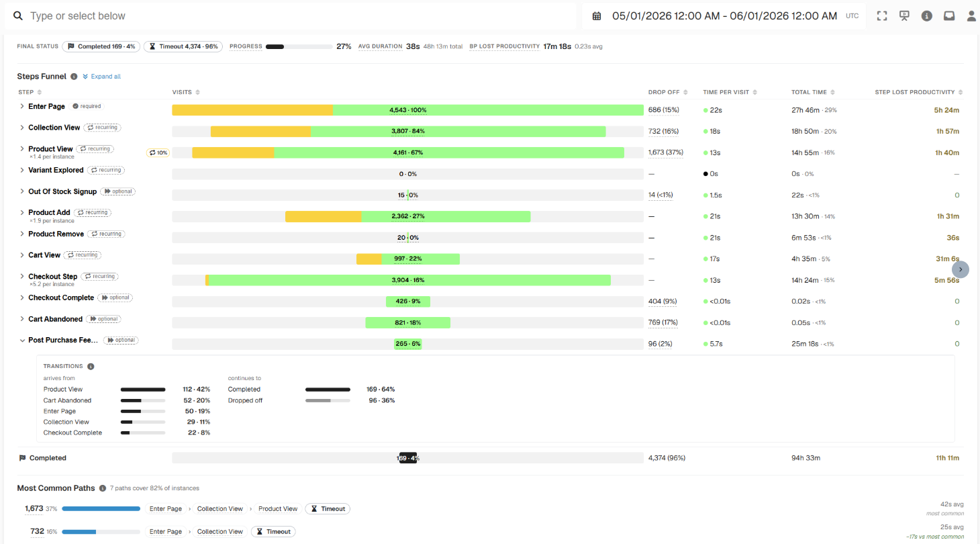Expand the Enter Page step row
This screenshot has width=980, height=544.
coord(22,106)
